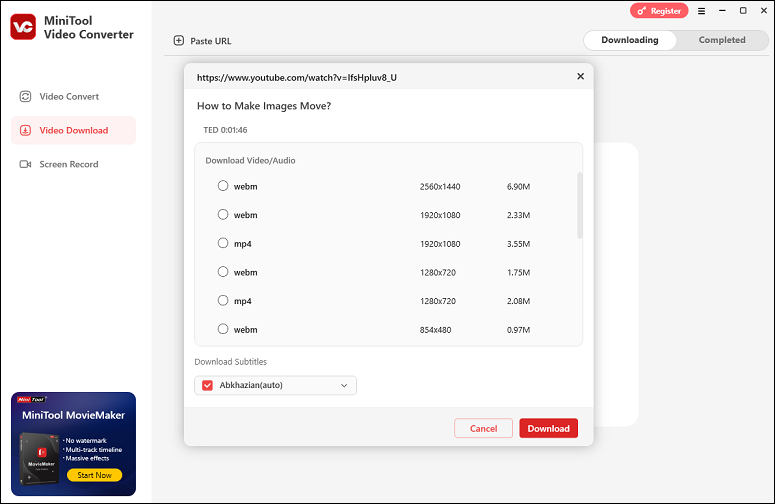This screenshot has width=775, height=504.
Task: Click the Download Video/Audio heading
Action: pyautogui.click(x=250, y=161)
